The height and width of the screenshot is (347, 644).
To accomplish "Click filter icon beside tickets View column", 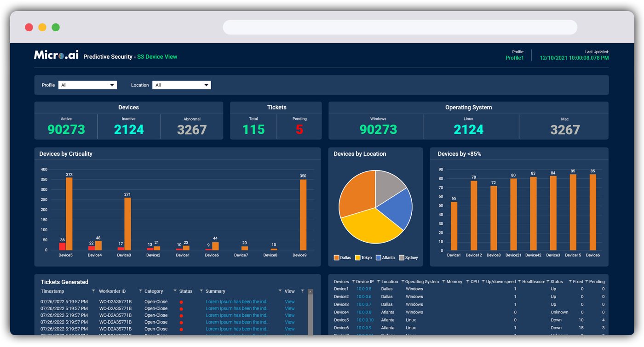I will point(302,291).
